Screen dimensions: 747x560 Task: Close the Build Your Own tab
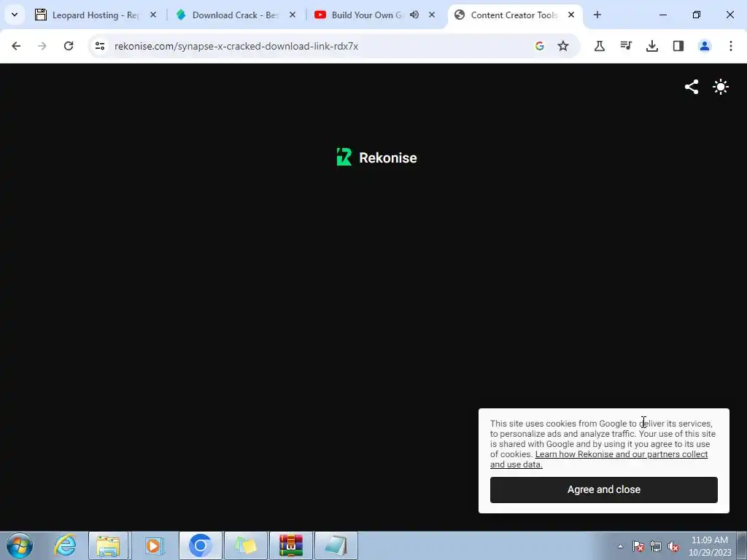pyautogui.click(x=432, y=15)
